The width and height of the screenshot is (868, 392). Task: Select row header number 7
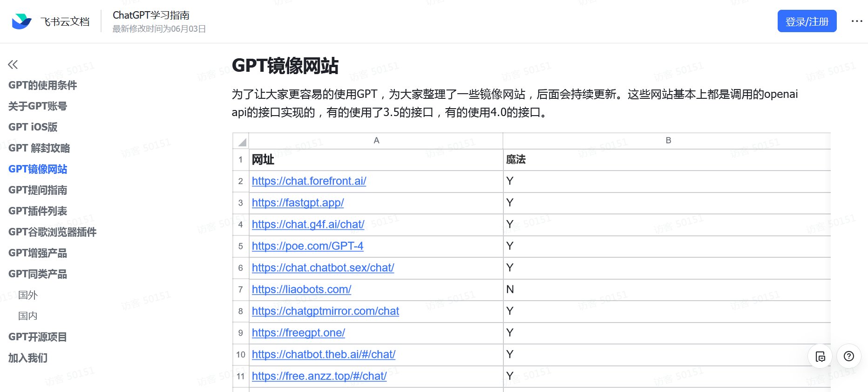point(241,290)
